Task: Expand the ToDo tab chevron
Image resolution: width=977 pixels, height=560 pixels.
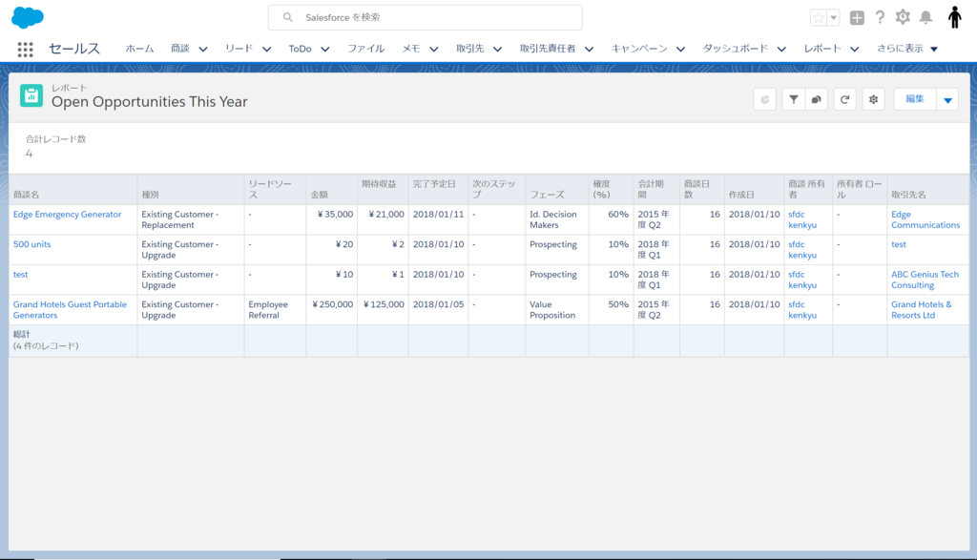Action: coord(325,50)
